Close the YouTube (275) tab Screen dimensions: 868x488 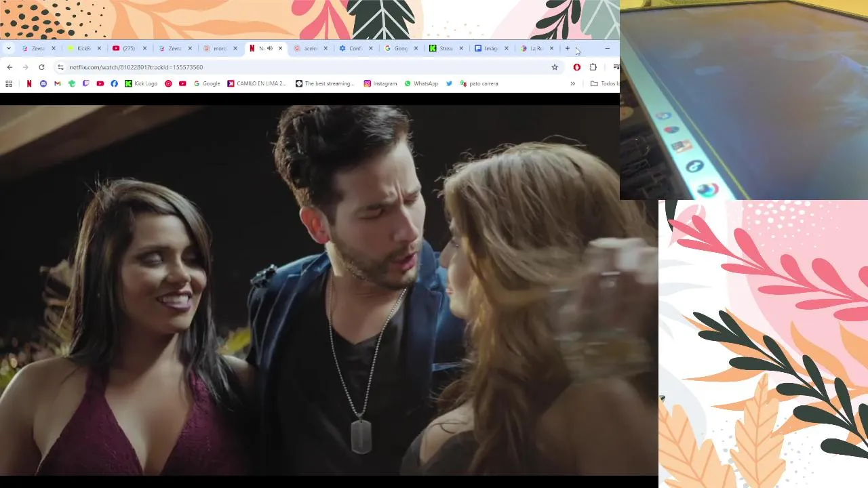click(x=144, y=48)
